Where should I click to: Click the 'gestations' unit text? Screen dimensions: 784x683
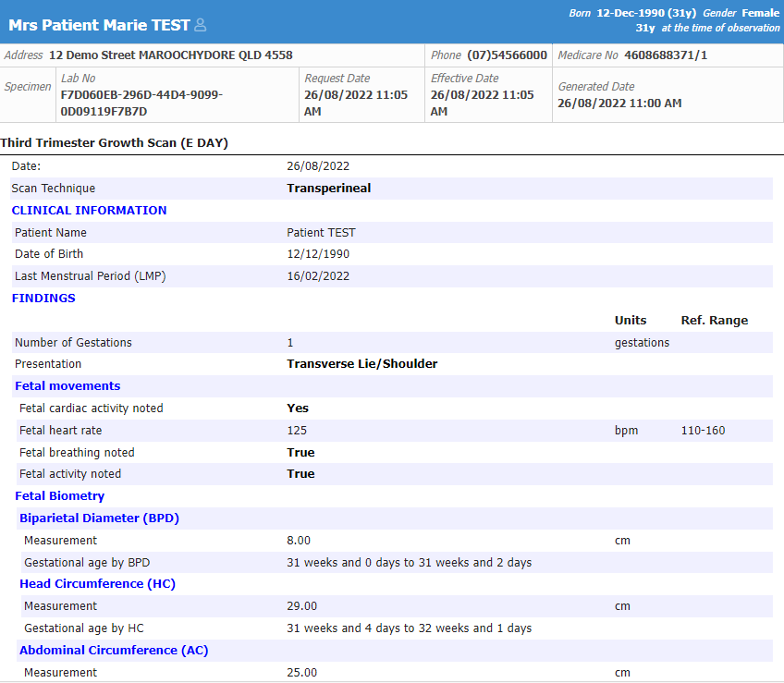click(642, 343)
